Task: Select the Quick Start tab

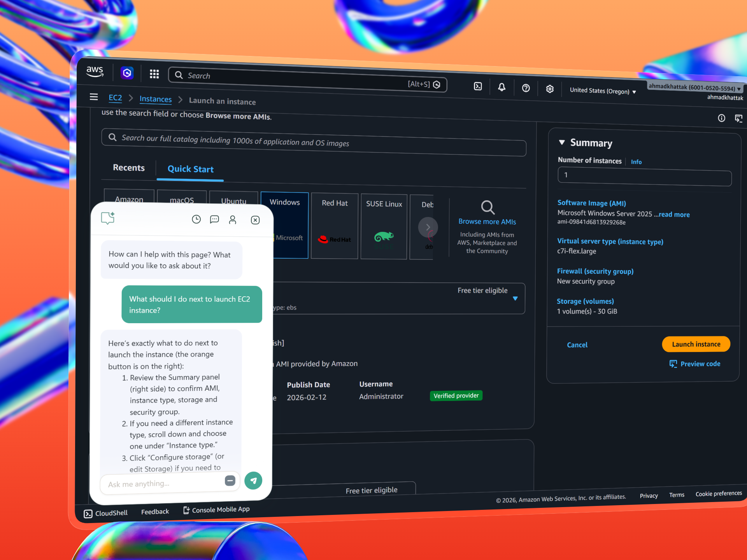Action: coord(190,169)
